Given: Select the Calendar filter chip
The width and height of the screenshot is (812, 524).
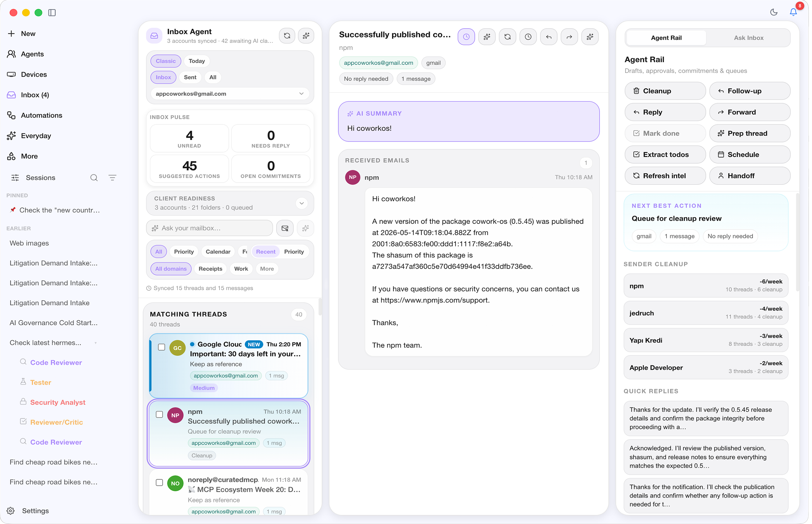Looking at the screenshot, I should 218,252.
